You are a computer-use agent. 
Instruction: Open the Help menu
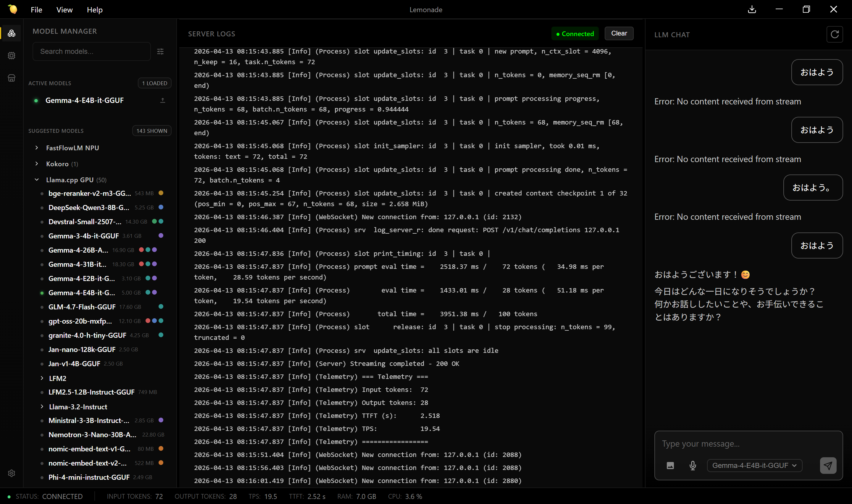click(x=94, y=10)
